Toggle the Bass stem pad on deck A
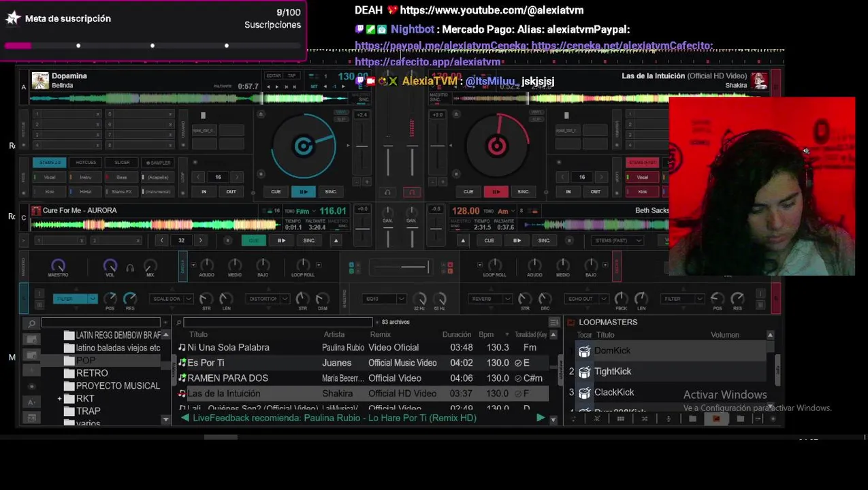Screen dimensions: 868x490 pyautogui.click(x=122, y=177)
